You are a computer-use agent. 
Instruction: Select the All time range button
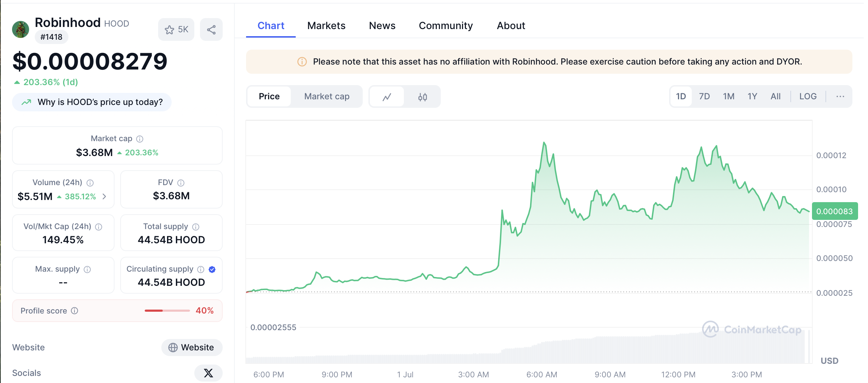775,96
